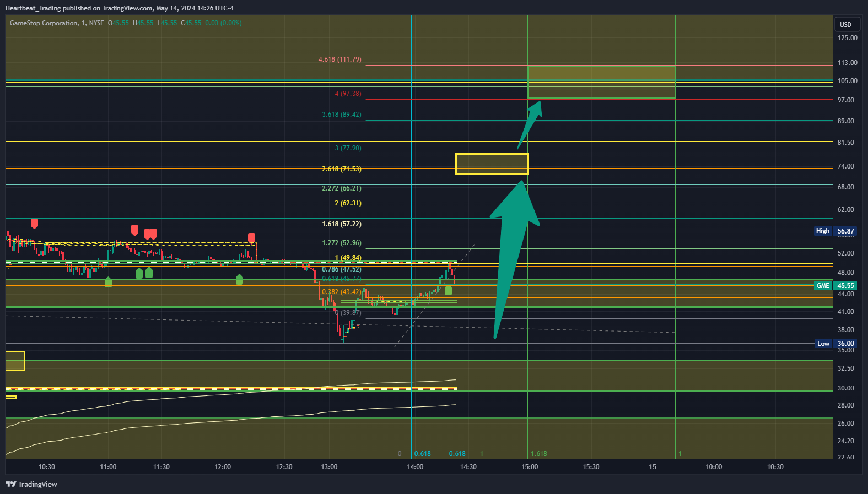
Task: Click the 4 (97.38) Fibonacci label
Action: click(x=348, y=94)
